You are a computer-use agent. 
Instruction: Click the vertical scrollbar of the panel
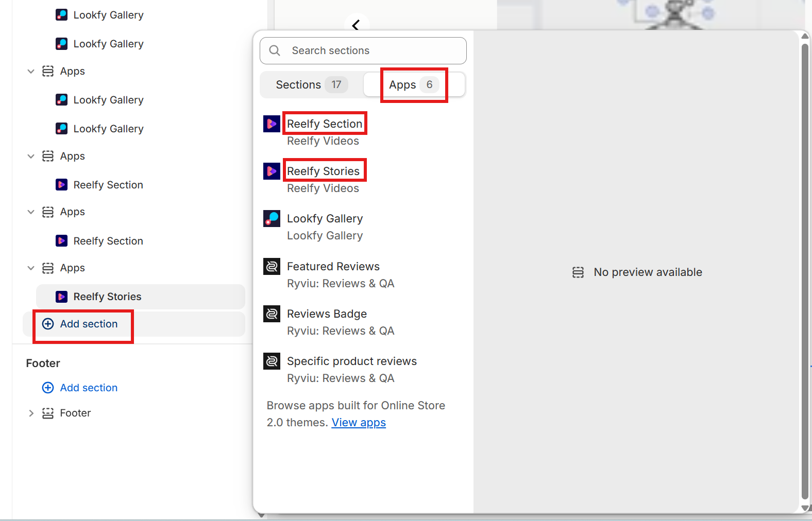pos(805,271)
